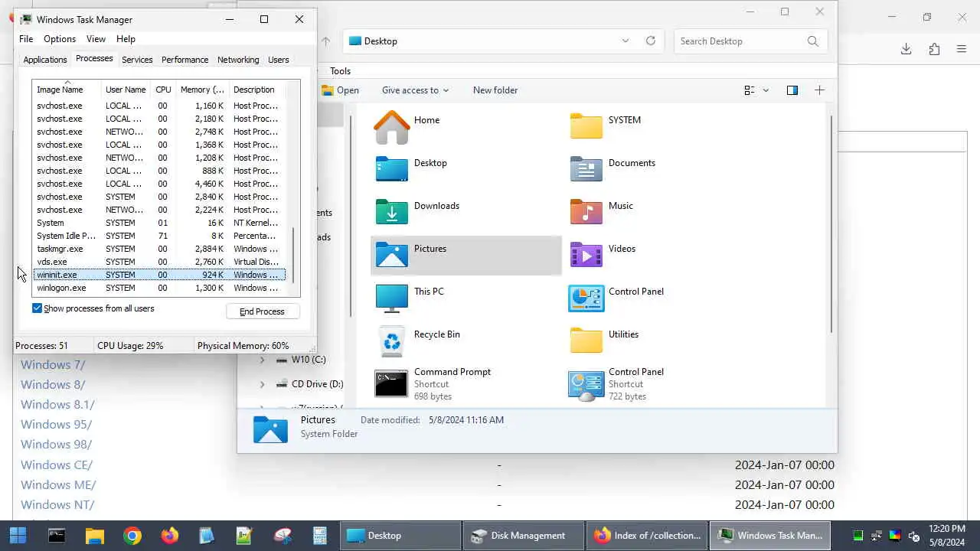Launch Chrome from the taskbar

(132, 536)
